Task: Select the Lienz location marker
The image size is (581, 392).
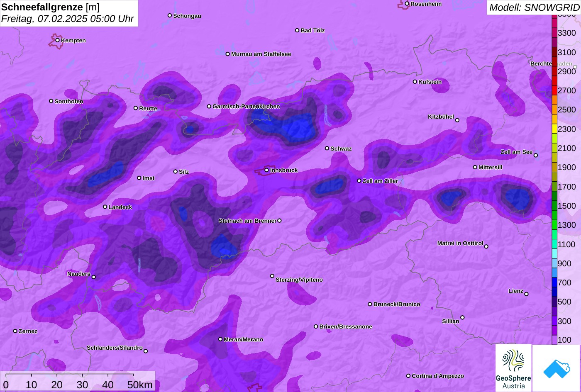Action: (527, 294)
